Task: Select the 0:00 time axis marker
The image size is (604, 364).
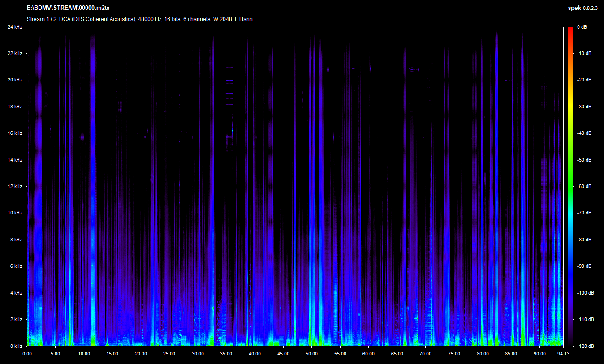Action: click(27, 354)
